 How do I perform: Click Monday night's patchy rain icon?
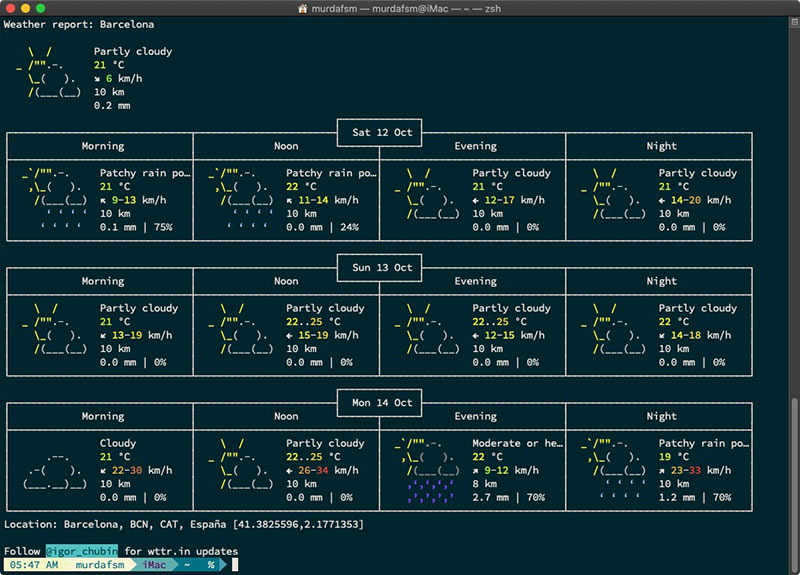pos(614,470)
